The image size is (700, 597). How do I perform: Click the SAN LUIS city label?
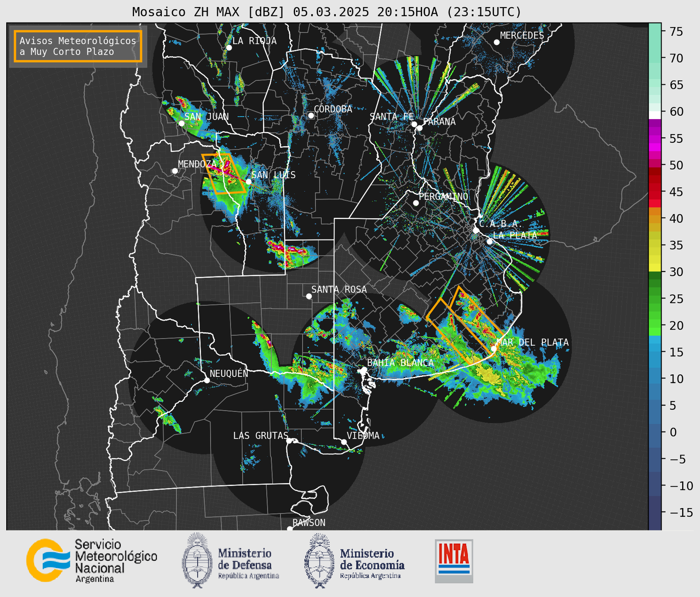[x=273, y=175]
